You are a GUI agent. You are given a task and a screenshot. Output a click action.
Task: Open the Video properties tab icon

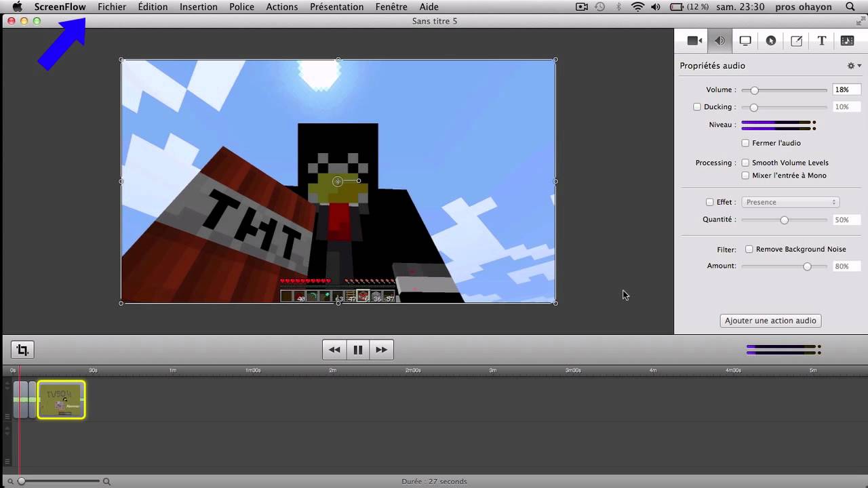coord(694,41)
